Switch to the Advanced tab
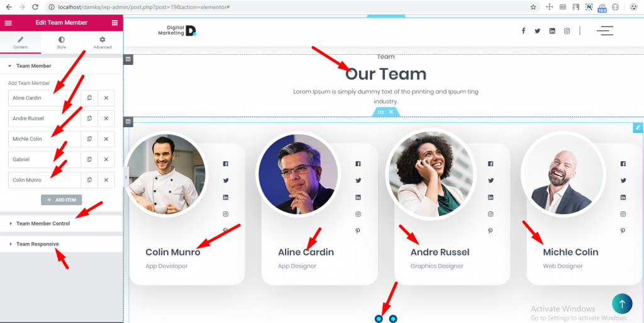Screen dimensions: 644x323 click(103, 43)
